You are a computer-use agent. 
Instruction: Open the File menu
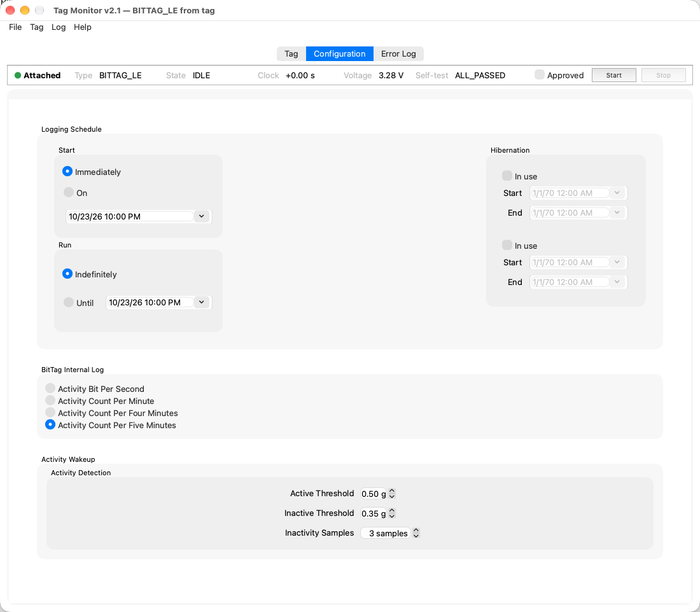click(x=15, y=27)
